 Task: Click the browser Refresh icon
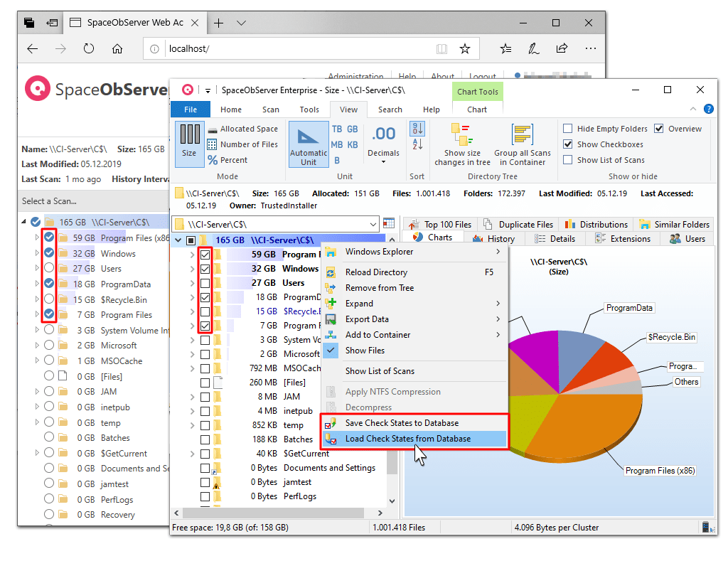[x=89, y=49]
